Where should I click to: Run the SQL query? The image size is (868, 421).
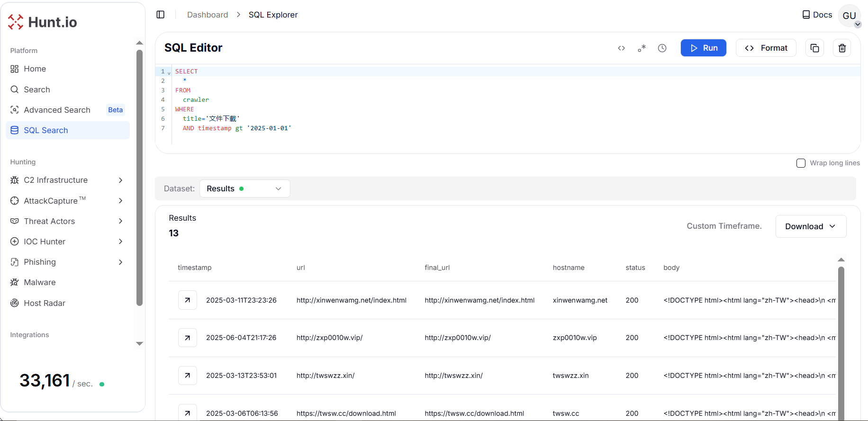pyautogui.click(x=703, y=48)
